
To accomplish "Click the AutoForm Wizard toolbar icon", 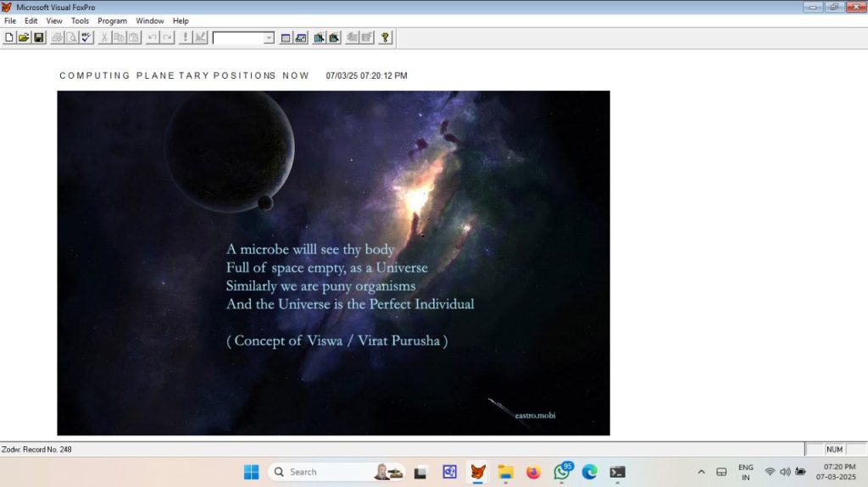I will [352, 37].
